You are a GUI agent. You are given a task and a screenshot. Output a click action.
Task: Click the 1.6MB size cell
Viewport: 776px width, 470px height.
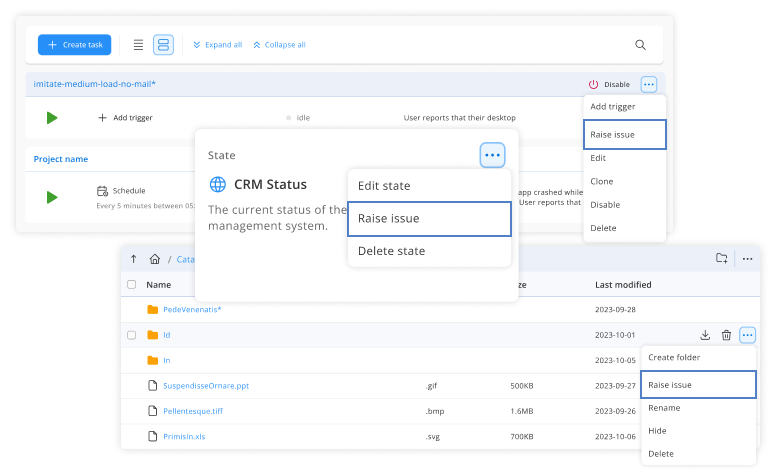pos(522,411)
